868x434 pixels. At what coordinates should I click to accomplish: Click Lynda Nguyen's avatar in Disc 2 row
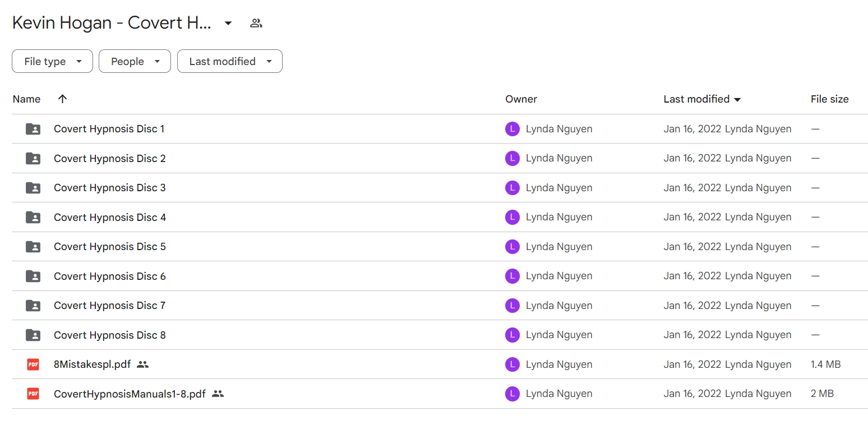[x=513, y=158]
